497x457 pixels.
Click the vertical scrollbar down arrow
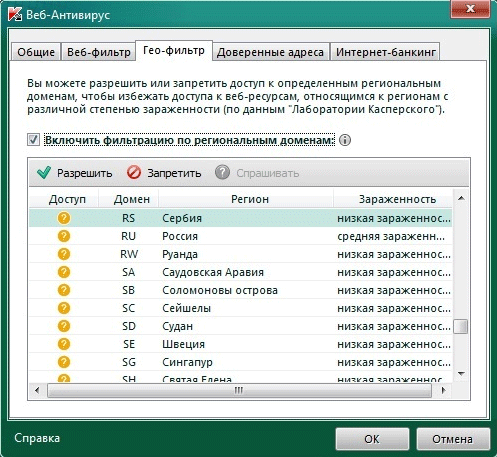coord(461,374)
